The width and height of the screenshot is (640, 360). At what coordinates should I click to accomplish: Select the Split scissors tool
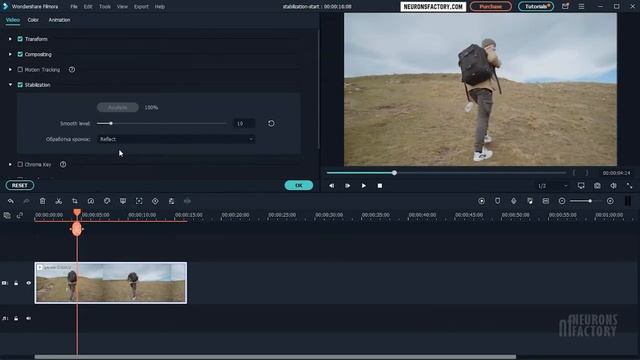pyautogui.click(x=59, y=201)
